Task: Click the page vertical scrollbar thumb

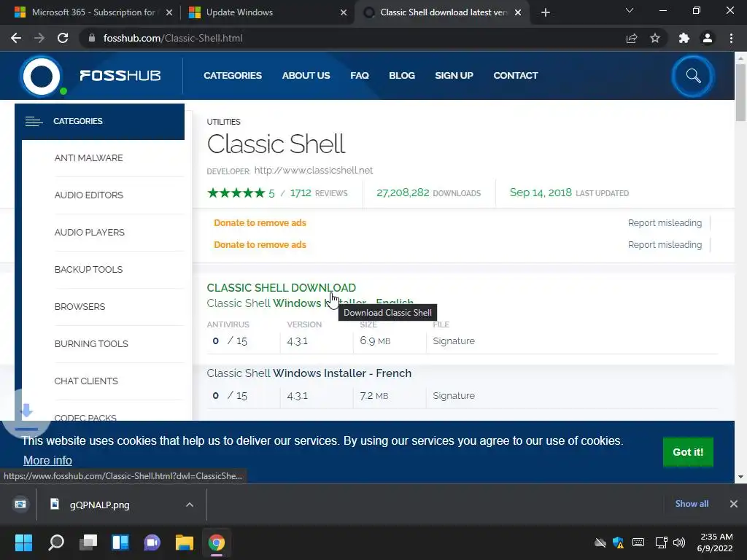Action: click(740, 92)
